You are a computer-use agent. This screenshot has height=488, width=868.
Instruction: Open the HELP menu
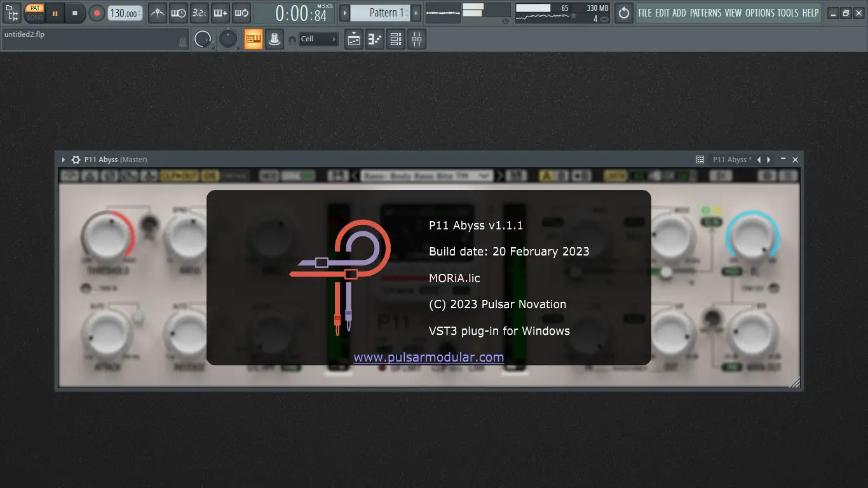[810, 13]
